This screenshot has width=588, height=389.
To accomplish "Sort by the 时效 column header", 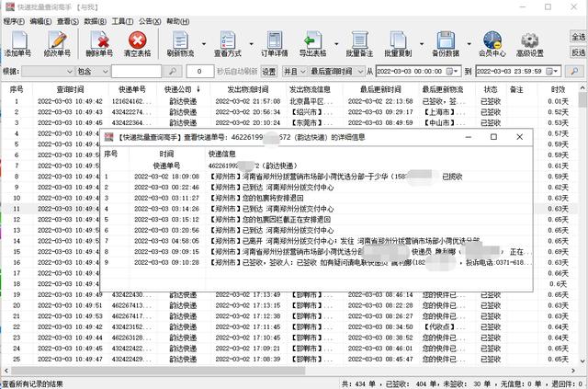I will coord(558,89).
